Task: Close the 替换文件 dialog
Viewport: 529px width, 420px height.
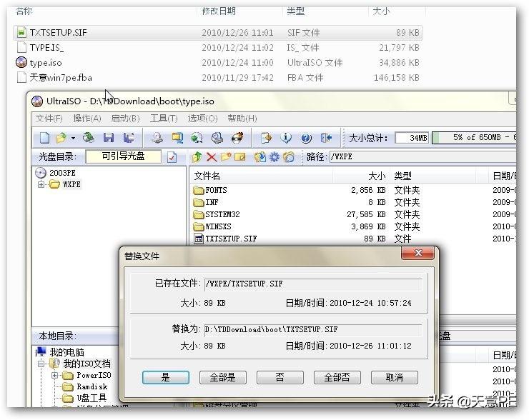Action: click(x=418, y=253)
